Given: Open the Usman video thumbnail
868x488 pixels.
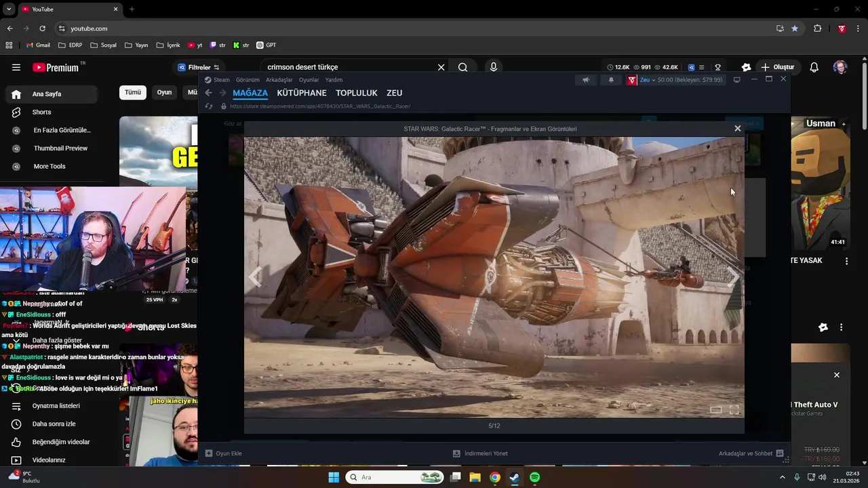Looking at the screenshot, I should pos(821,183).
